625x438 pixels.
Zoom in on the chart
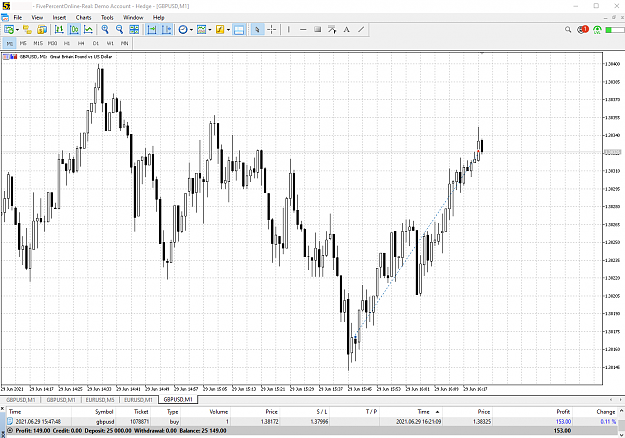105,29
